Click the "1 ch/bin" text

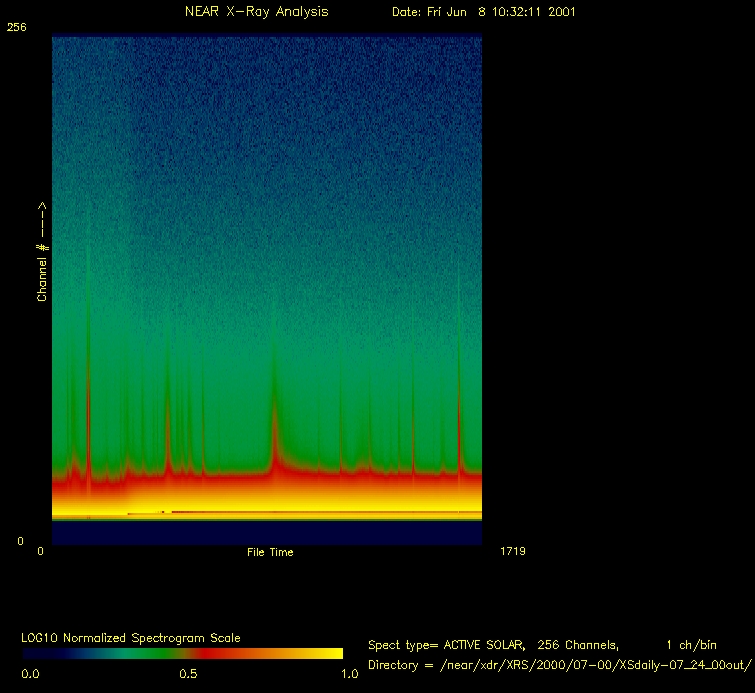coord(691,645)
